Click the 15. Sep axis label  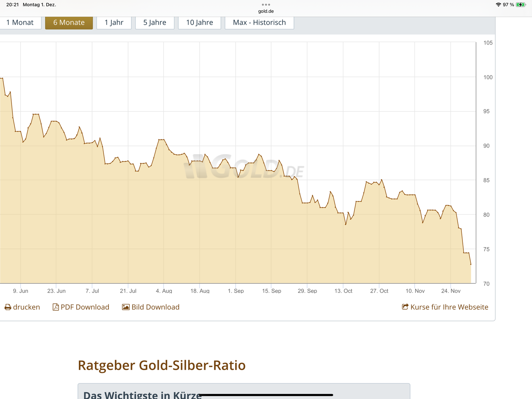tap(272, 291)
